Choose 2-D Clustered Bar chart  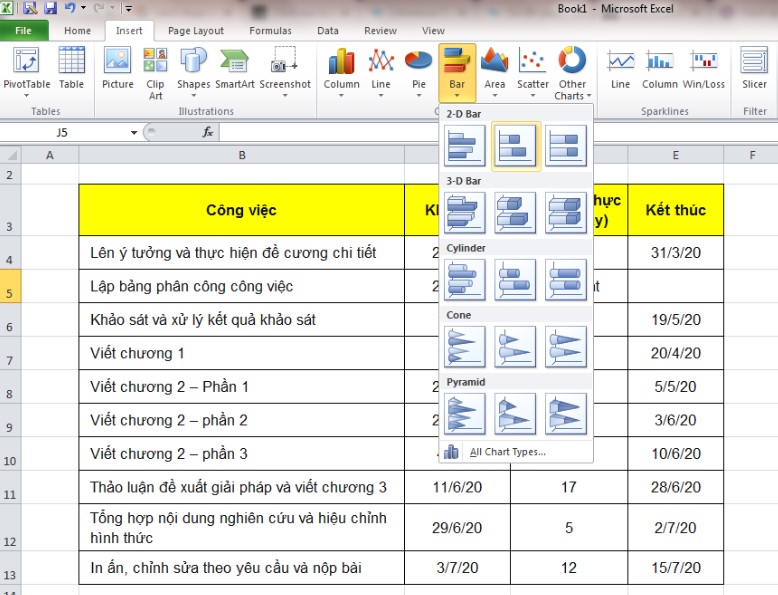(465, 145)
